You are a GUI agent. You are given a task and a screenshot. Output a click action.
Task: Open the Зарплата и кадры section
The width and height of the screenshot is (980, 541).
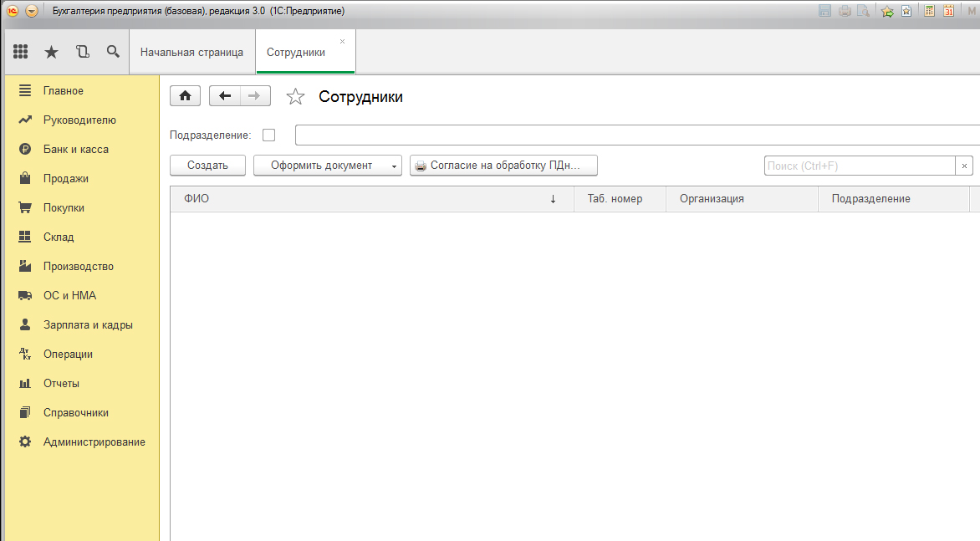tap(88, 324)
